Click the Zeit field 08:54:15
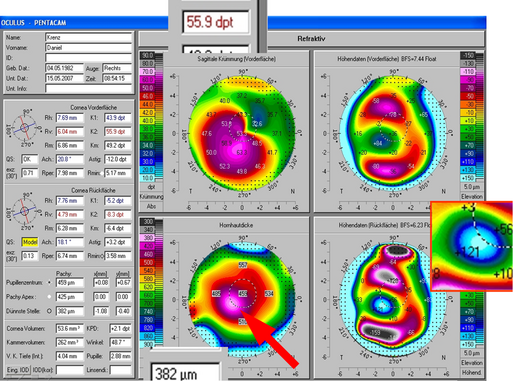 [117, 78]
